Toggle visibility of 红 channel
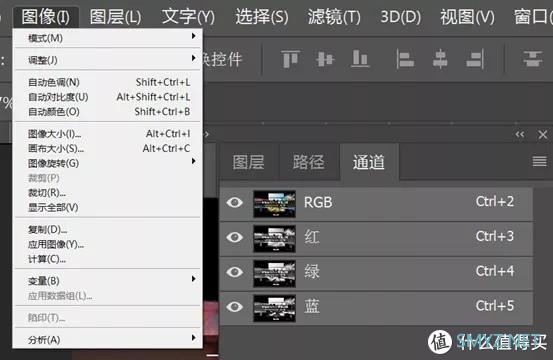The height and width of the screenshot is (360, 553). (235, 237)
